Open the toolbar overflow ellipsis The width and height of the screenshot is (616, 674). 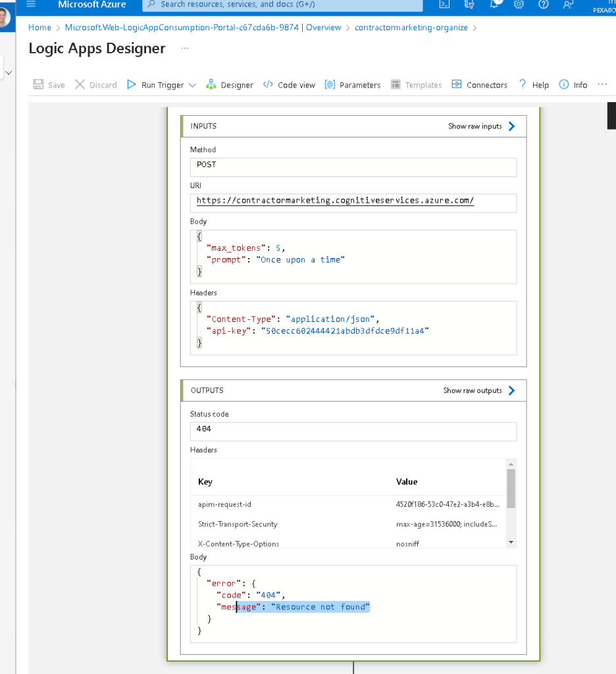(x=602, y=84)
